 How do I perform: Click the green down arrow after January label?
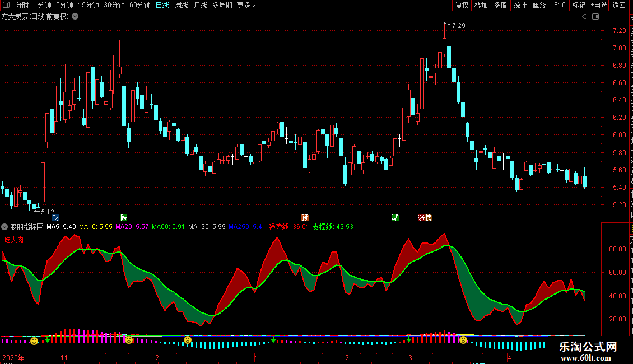click(x=273, y=340)
